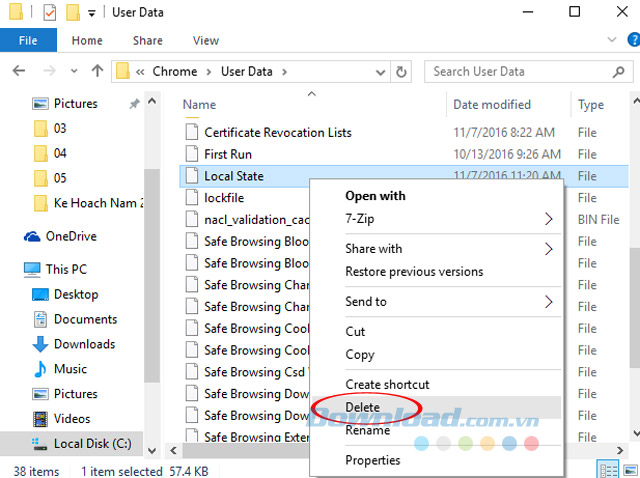
Task: Expand the Send to submenu
Action: (x=548, y=301)
